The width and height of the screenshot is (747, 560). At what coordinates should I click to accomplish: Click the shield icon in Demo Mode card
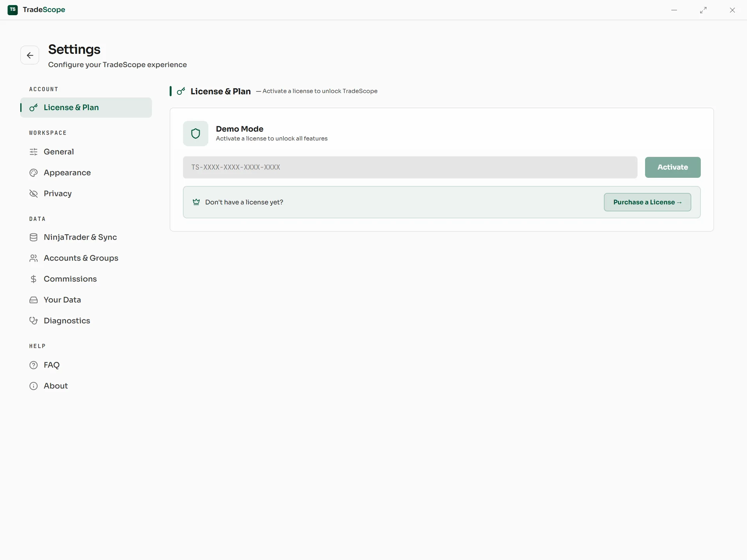click(196, 133)
